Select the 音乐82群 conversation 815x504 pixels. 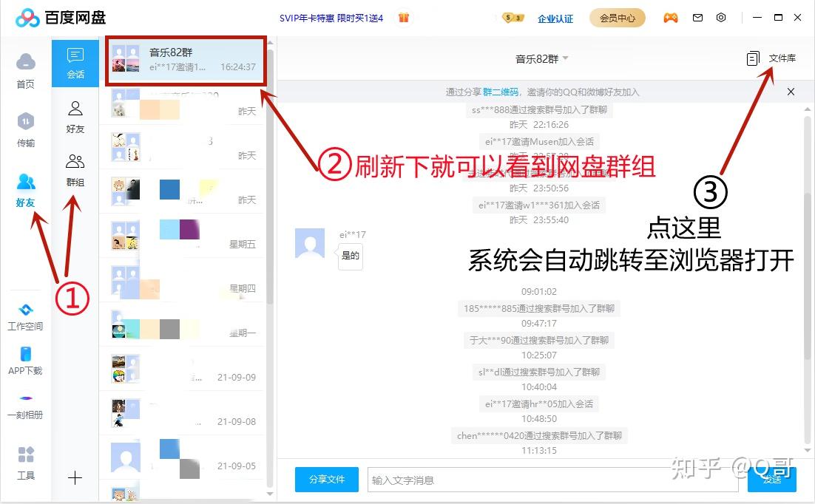click(x=186, y=61)
